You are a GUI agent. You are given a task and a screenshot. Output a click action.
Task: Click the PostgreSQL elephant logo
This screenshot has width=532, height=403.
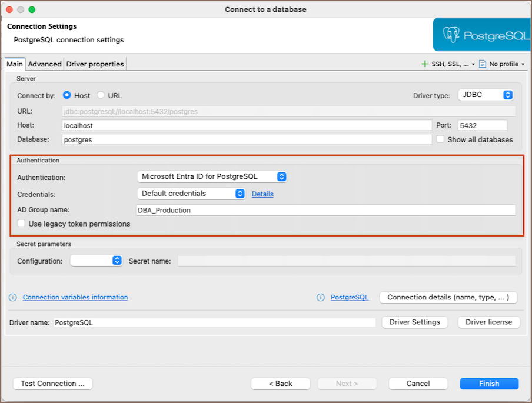452,35
